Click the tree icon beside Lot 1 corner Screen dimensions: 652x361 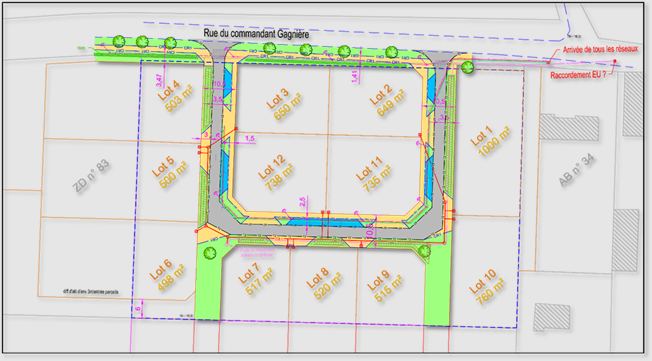pos(468,67)
